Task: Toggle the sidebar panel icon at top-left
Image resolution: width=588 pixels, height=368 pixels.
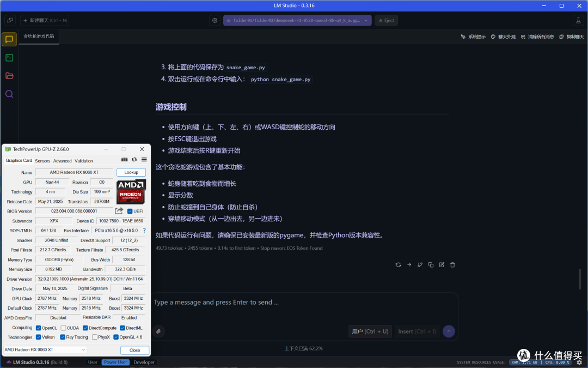Action: pyautogui.click(x=10, y=20)
